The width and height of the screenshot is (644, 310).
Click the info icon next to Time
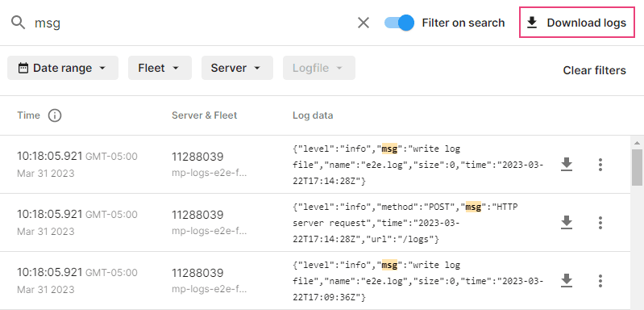tap(55, 115)
